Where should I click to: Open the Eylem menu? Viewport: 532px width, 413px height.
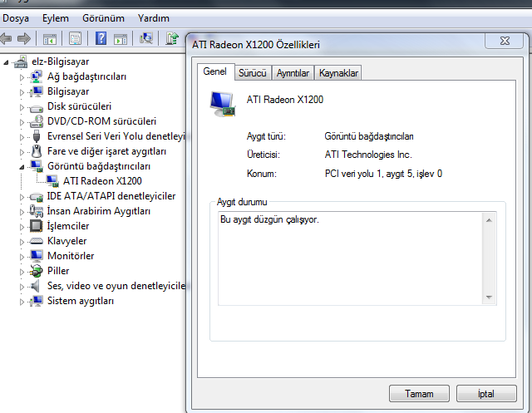click(x=56, y=18)
